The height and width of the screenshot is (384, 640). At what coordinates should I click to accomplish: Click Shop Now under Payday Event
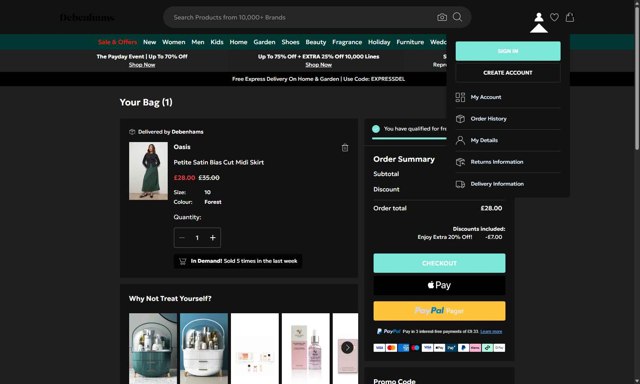142,65
